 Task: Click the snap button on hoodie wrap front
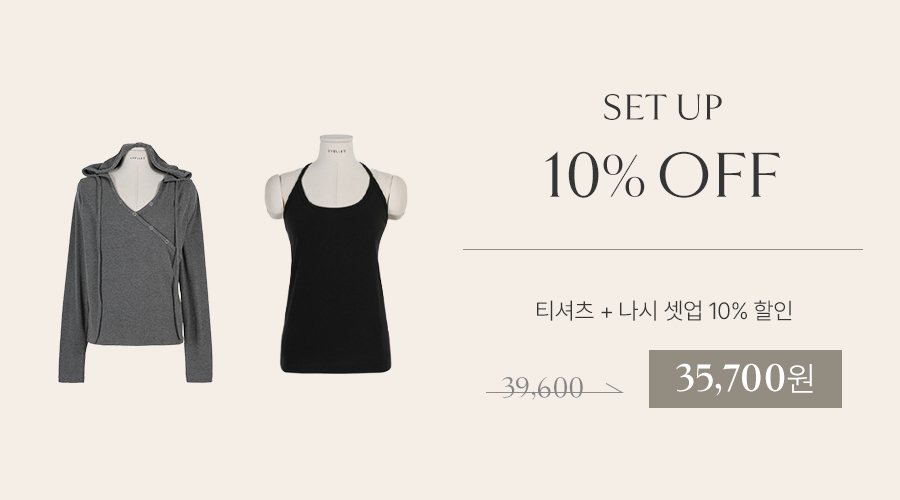[x=153, y=230]
